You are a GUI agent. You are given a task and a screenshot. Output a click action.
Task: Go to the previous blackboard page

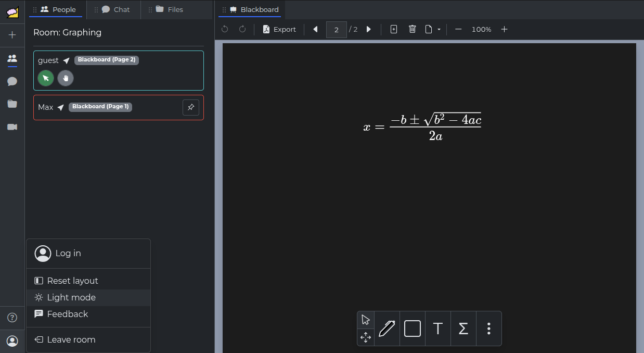315,29
